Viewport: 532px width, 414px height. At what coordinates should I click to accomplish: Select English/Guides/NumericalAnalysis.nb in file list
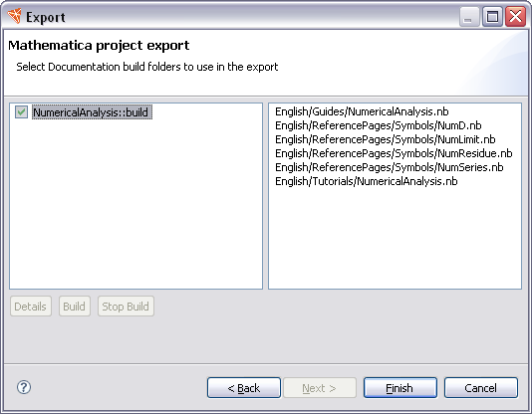click(362, 111)
